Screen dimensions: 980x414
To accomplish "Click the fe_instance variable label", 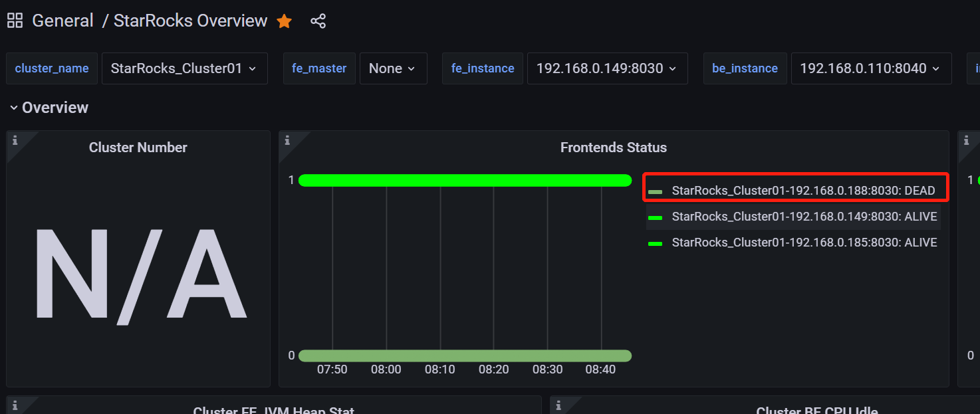I will (x=483, y=68).
